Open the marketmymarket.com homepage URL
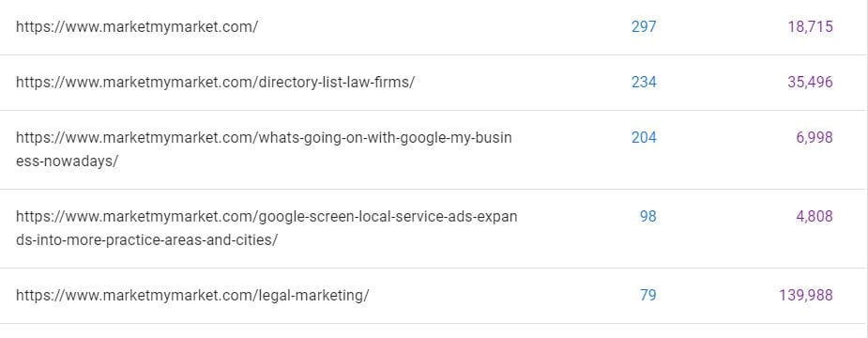Viewport: 868px width, 338px height. click(x=137, y=26)
